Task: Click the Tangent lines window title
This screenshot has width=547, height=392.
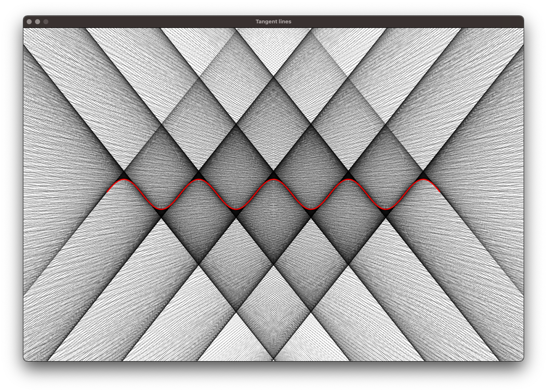Action: [273, 22]
